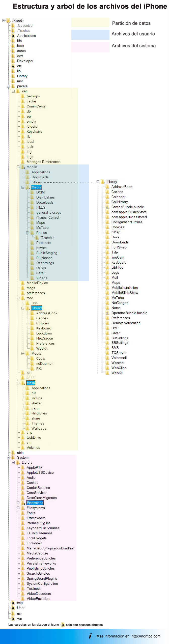
Task: Click the folder icon next to Cydia
Action: click(x=32, y=358)
